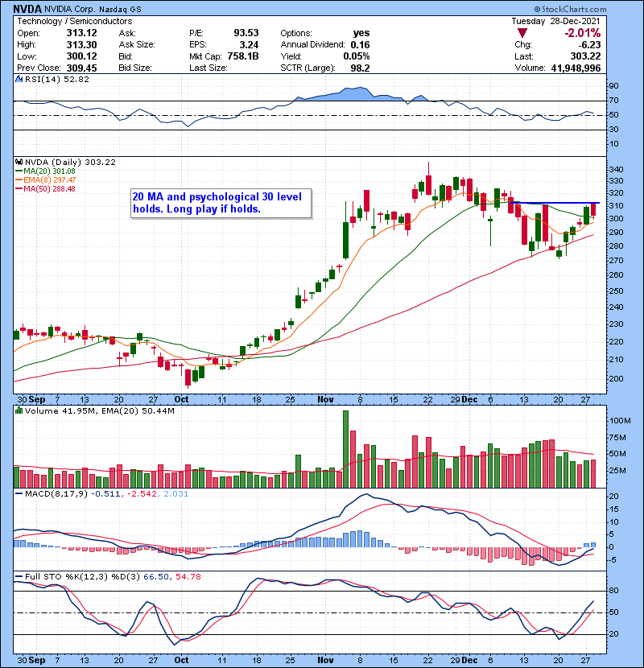Click the tallest green volume bar in November
This screenshot has height=668, width=644.
pyautogui.click(x=345, y=449)
